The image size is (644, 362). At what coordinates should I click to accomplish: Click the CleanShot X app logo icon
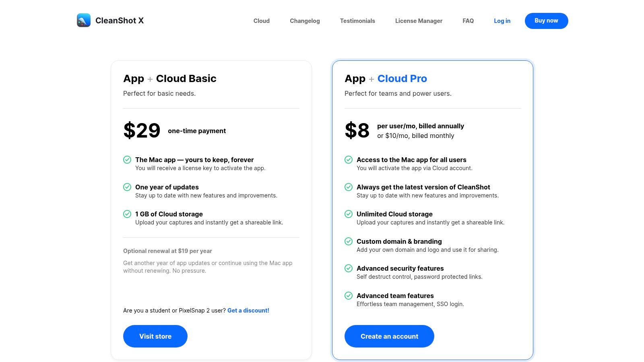84,21
